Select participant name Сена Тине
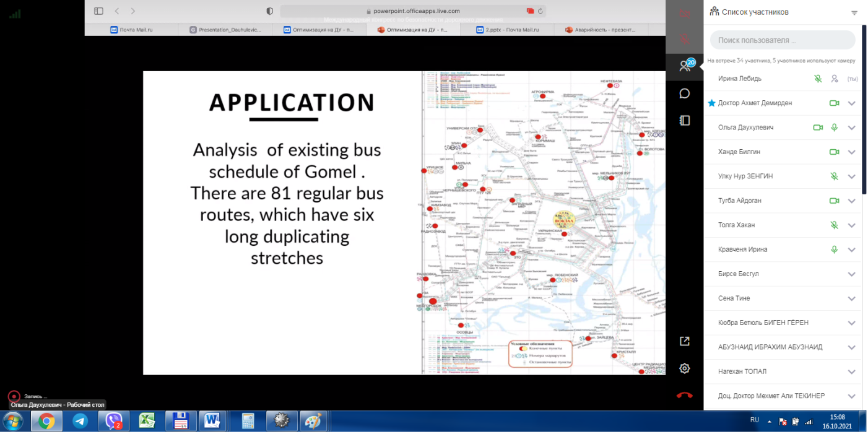Viewport: 868px width, 434px height. click(734, 298)
